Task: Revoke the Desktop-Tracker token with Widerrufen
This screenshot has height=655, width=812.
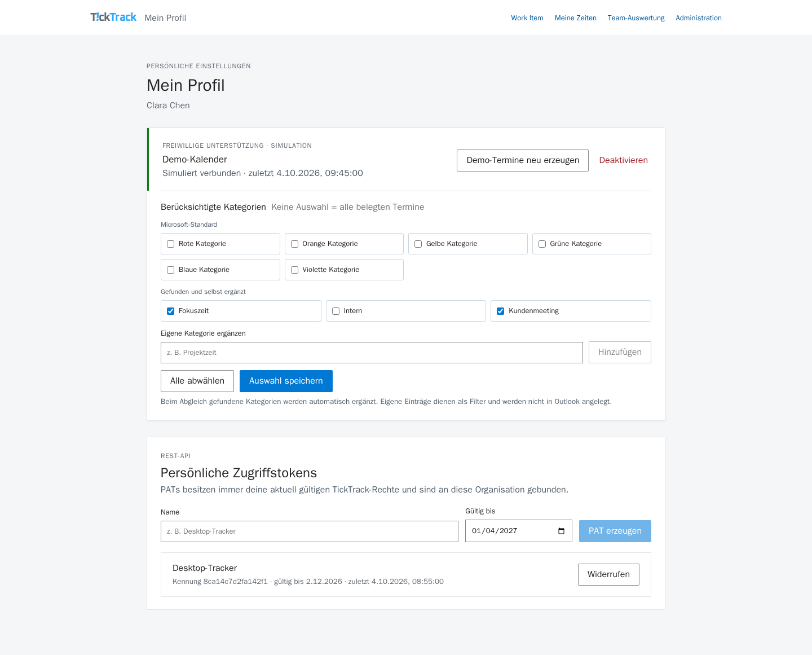Action: tap(608, 574)
